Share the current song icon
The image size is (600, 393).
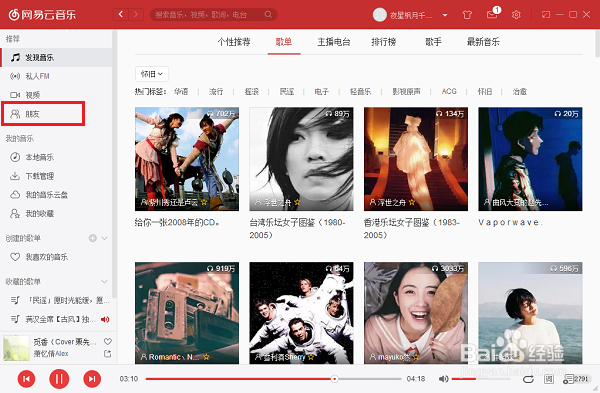108,354
